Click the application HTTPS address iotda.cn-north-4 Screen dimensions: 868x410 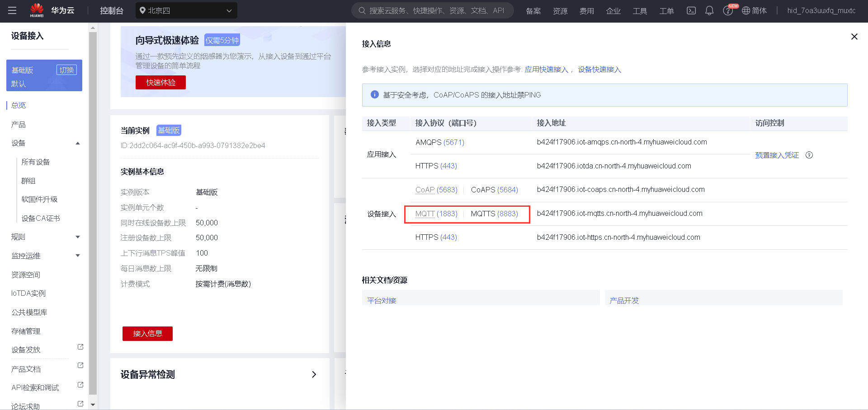click(614, 166)
